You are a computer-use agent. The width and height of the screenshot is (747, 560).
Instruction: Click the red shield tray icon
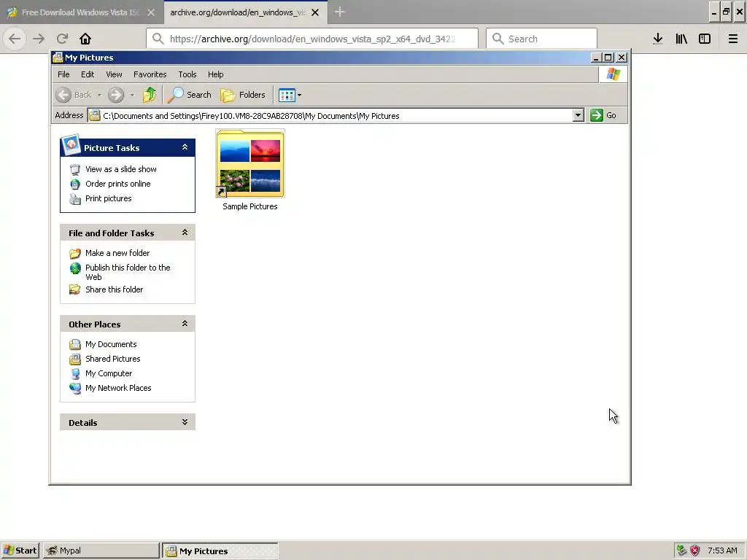tap(695, 551)
